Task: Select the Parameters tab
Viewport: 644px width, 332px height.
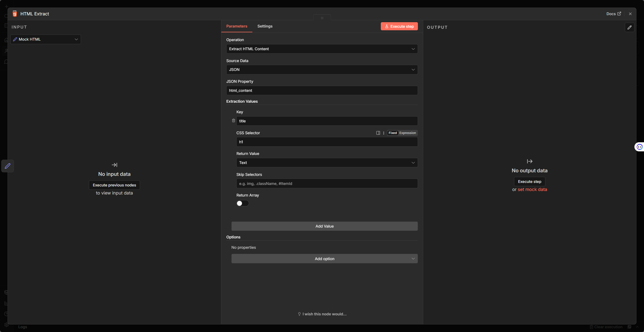Action: point(236,26)
